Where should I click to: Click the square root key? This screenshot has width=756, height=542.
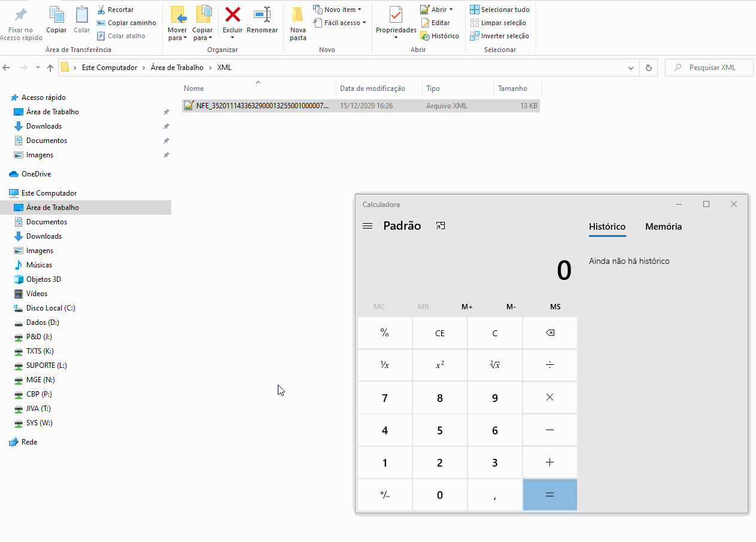495,366
